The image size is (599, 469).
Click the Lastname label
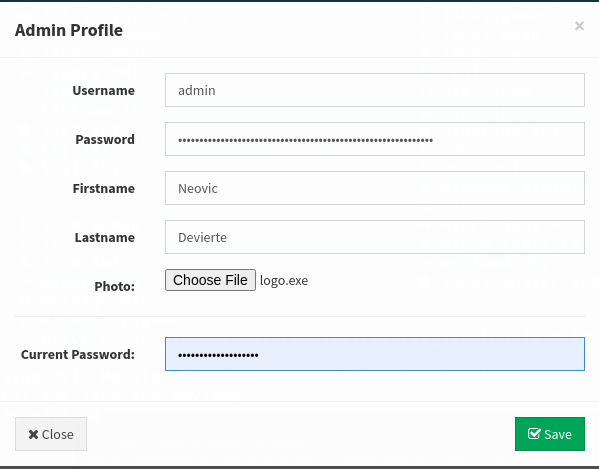point(105,237)
